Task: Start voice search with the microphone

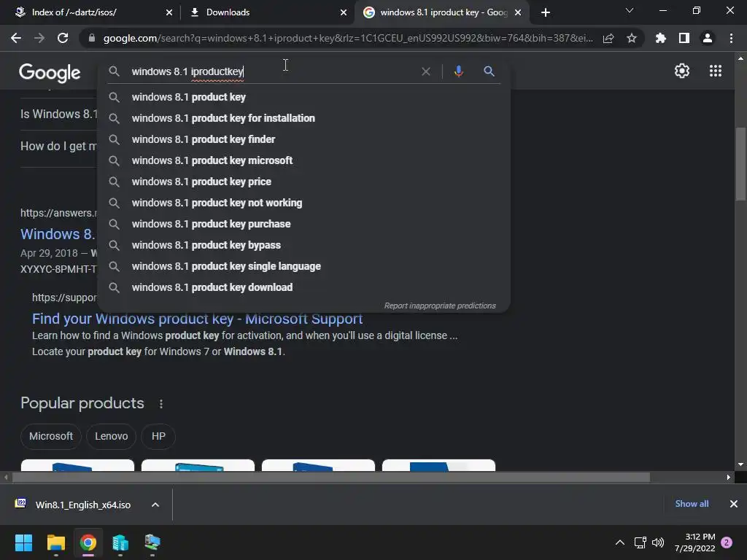Action: tap(458, 71)
